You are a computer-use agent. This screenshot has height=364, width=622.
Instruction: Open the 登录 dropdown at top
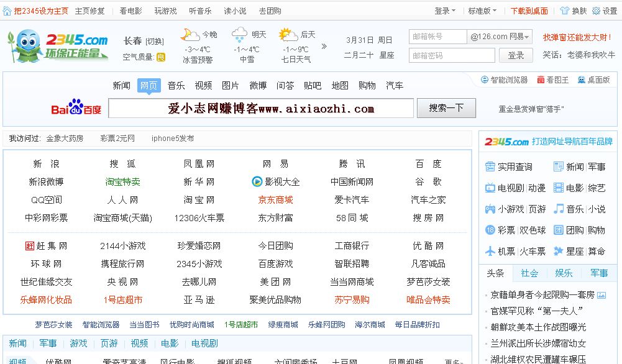pyautogui.click(x=445, y=11)
